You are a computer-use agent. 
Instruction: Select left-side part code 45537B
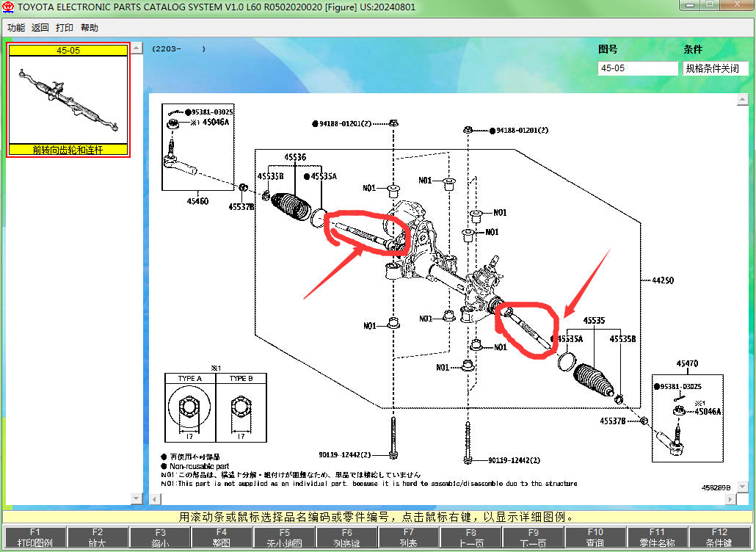pyautogui.click(x=241, y=207)
